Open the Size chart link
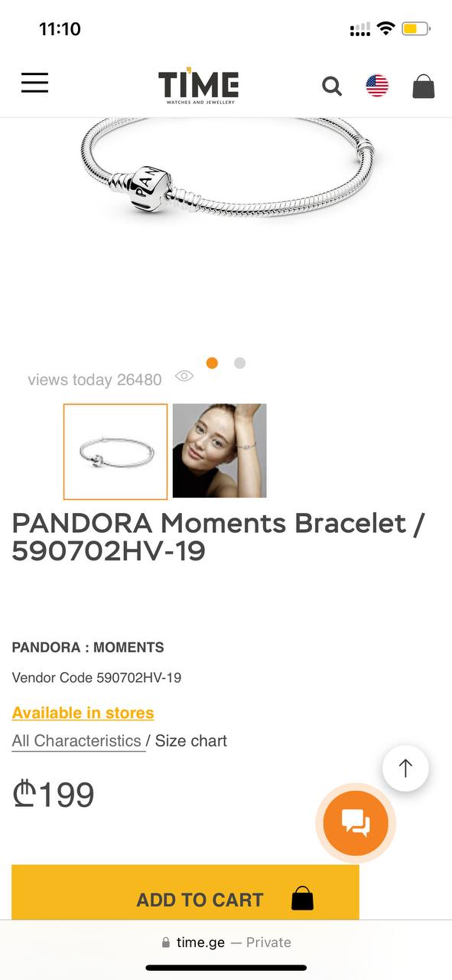 (191, 741)
